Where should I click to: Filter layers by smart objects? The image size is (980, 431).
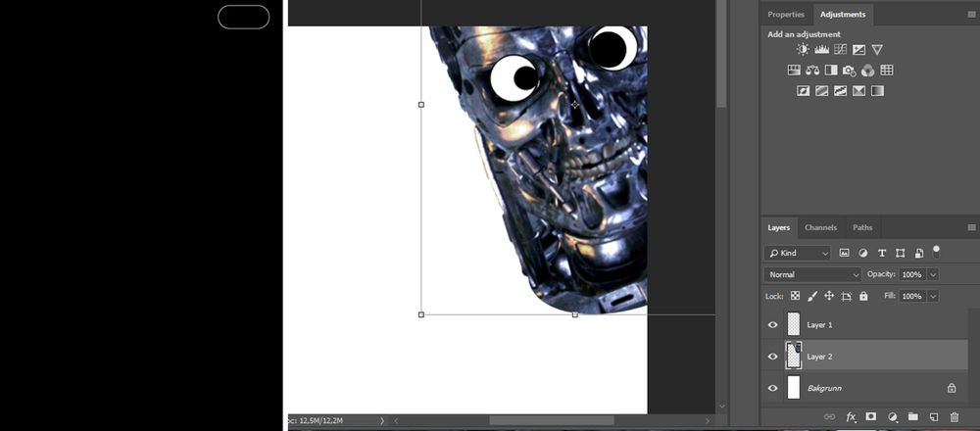pyautogui.click(x=919, y=253)
